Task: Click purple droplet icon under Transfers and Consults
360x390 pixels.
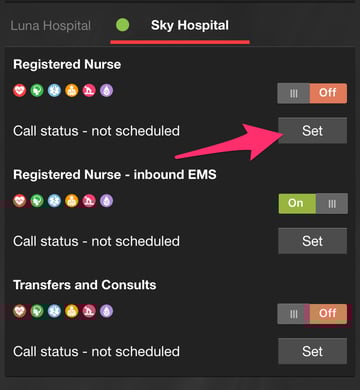Action: click(106, 311)
